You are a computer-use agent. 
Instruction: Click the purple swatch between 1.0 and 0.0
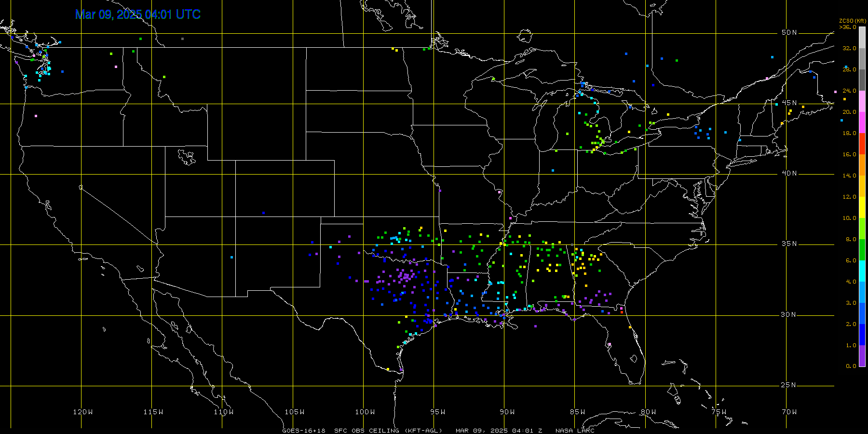point(862,356)
